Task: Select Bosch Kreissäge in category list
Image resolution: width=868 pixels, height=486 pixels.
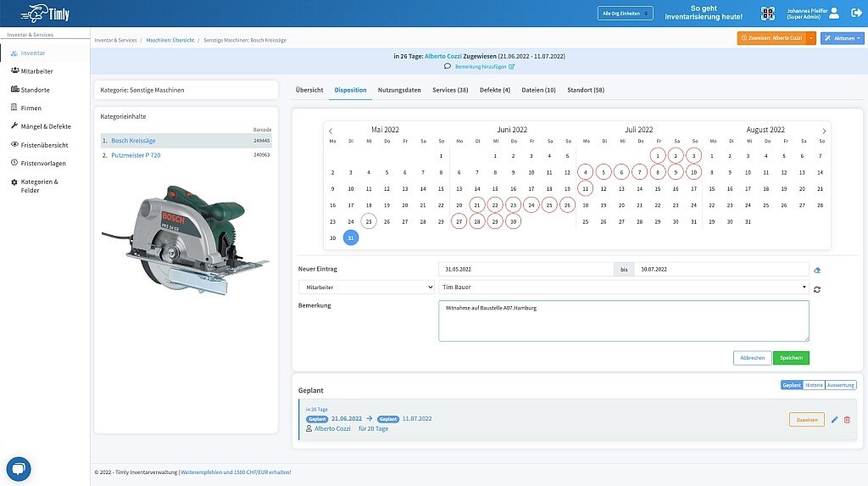Action: click(133, 141)
